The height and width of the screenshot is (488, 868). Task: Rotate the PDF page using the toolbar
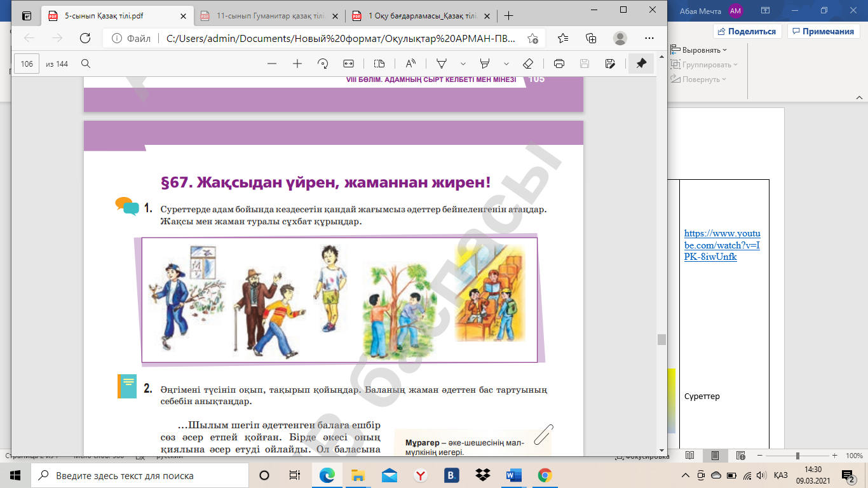tap(323, 64)
